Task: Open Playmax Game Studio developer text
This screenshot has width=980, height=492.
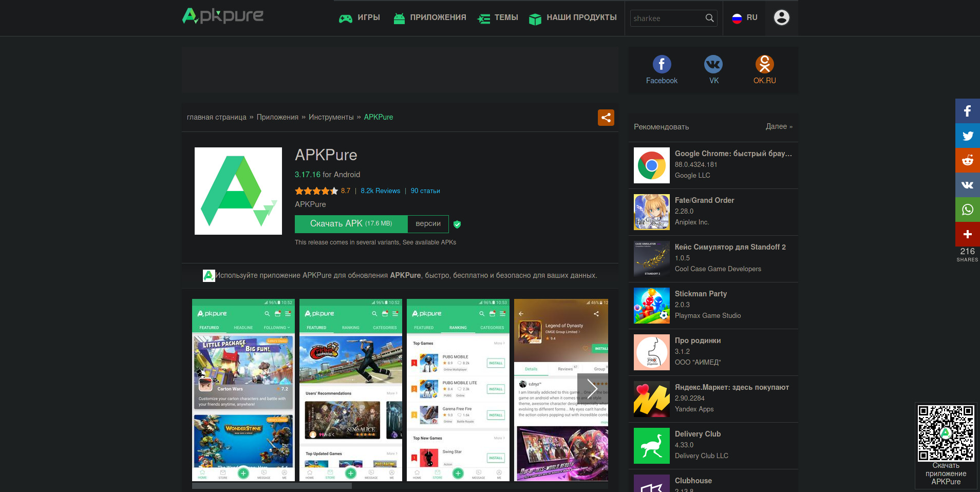Action: coord(708,315)
